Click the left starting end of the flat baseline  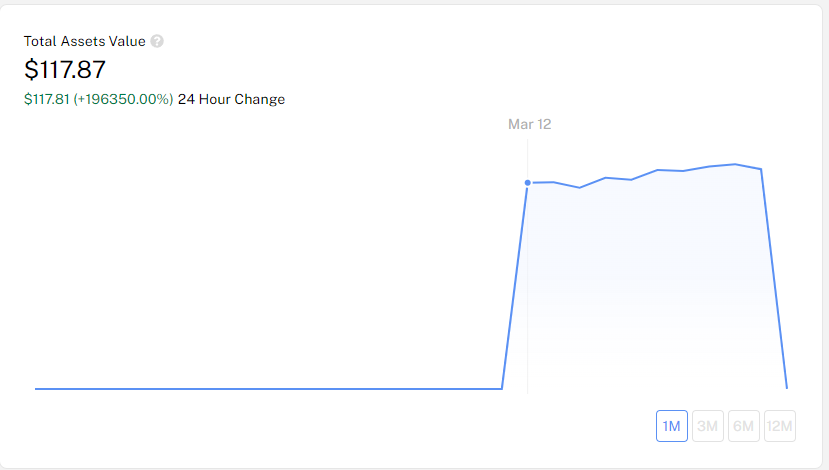[x=36, y=389]
